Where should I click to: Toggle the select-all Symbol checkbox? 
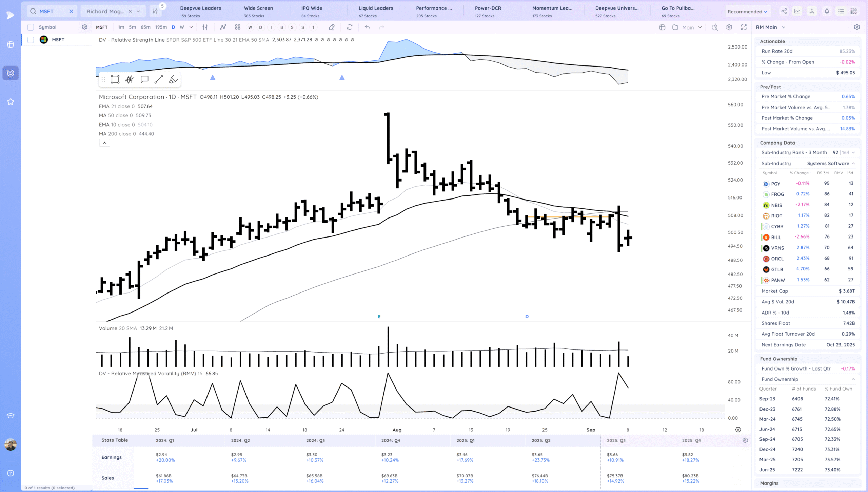pyautogui.click(x=31, y=27)
